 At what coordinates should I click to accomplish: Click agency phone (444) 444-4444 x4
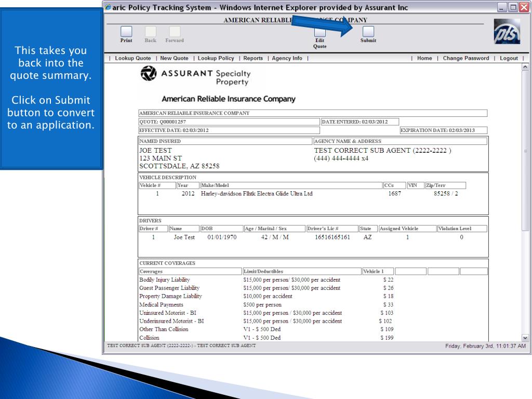[341, 158]
